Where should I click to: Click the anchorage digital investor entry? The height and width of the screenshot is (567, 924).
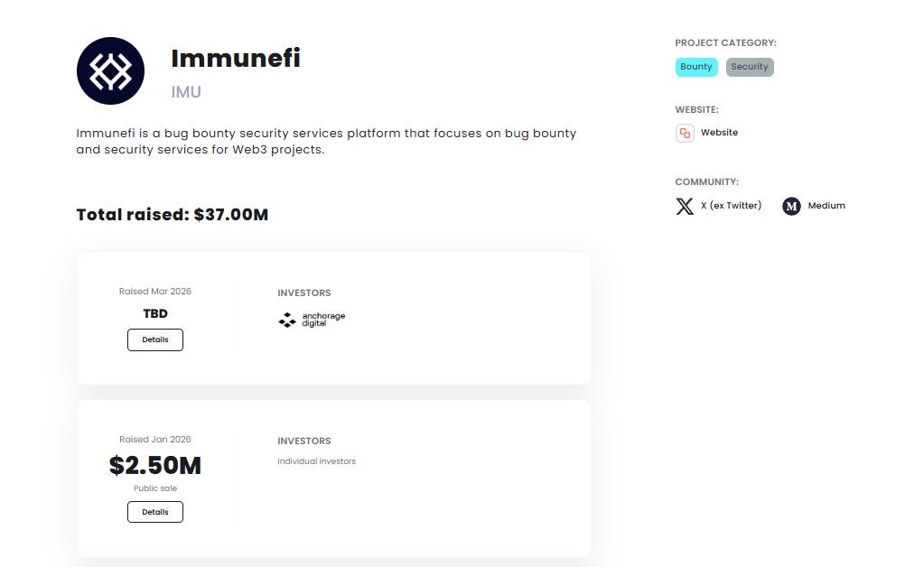click(311, 319)
